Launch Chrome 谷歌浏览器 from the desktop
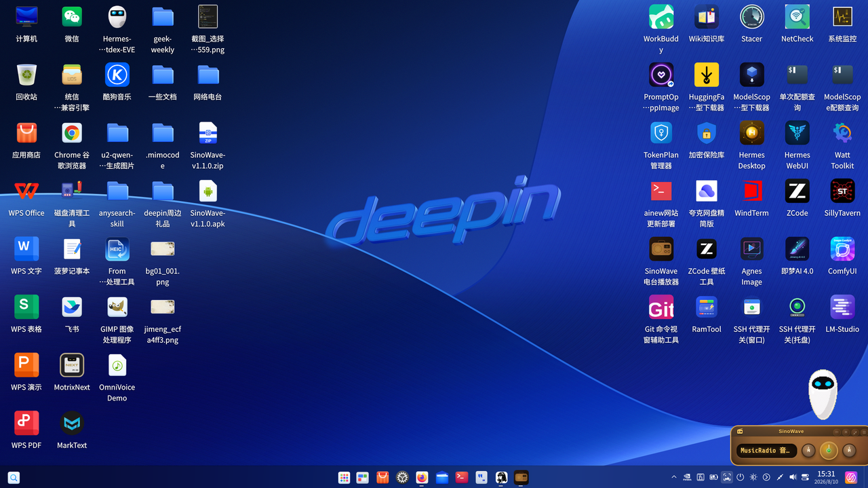The image size is (868, 488). [72, 133]
